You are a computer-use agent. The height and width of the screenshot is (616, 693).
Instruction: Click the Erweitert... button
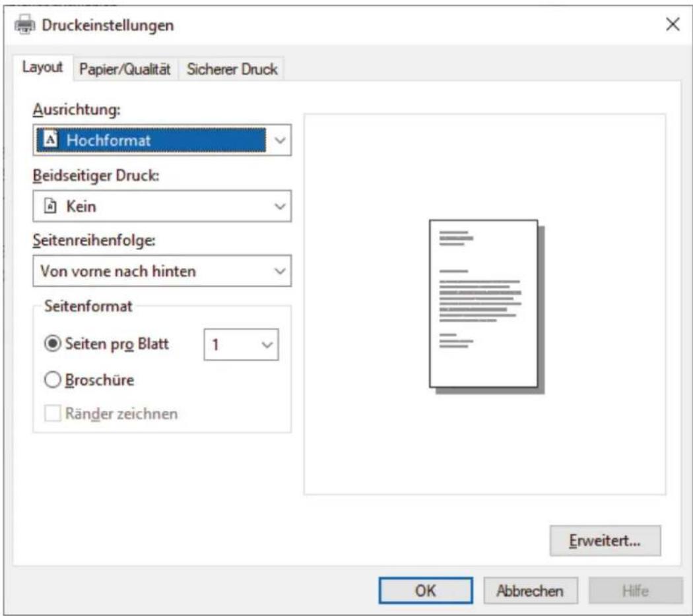[605, 541]
